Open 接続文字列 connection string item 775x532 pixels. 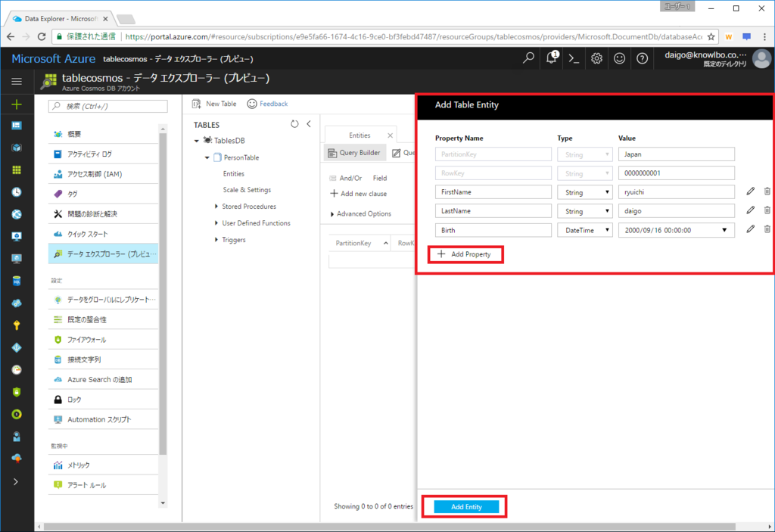point(103,359)
